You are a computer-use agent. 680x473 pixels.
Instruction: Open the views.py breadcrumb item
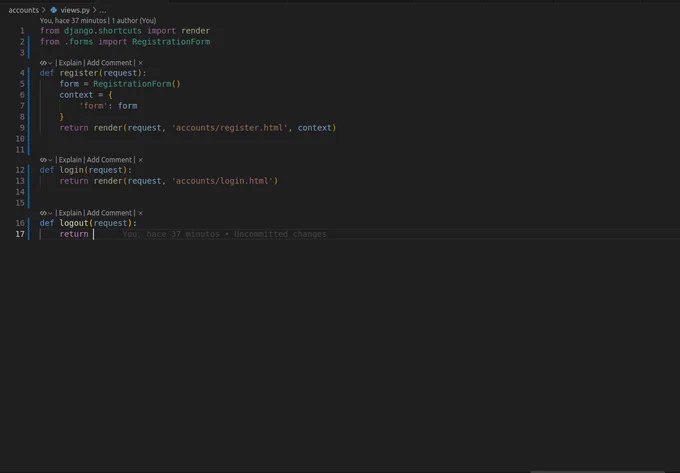[75, 10]
